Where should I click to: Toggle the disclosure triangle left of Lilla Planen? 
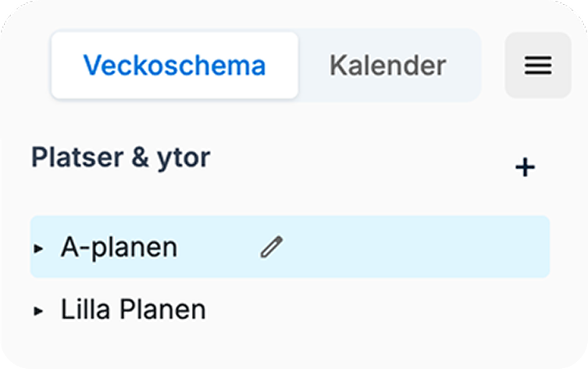tap(38, 311)
